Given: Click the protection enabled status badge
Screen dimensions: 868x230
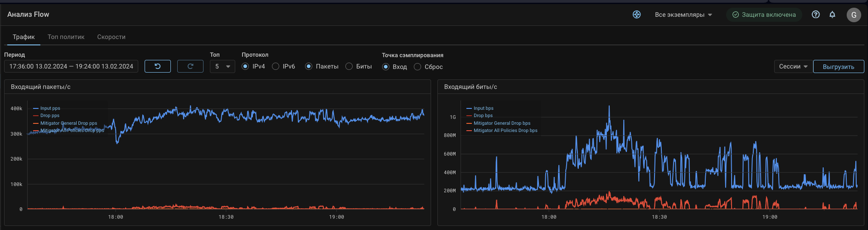Looking at the screenshot, I should (764, 15).
